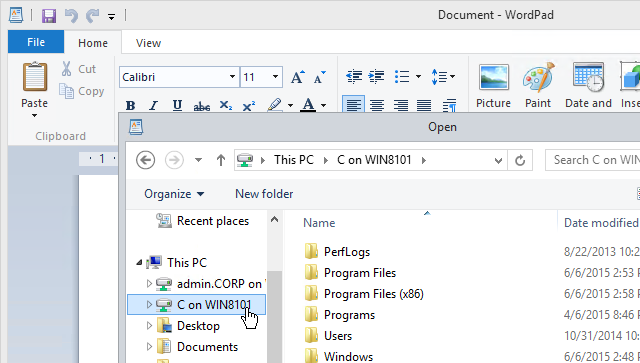Select Align text right
The height and width of the screenshot is (363, 640).
pos(400,105)
